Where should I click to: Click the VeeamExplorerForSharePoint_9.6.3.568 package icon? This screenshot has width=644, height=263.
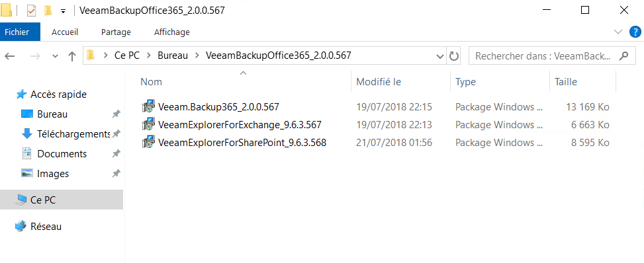tap(148, 143)
